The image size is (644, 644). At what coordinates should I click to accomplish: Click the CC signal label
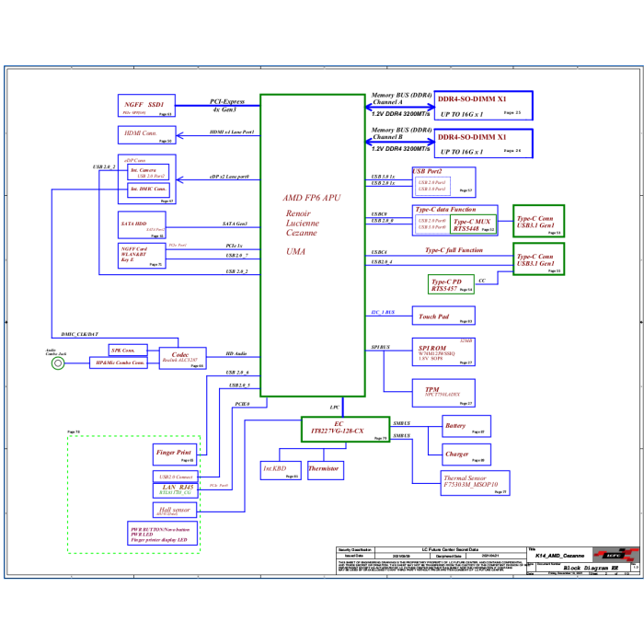482,281
